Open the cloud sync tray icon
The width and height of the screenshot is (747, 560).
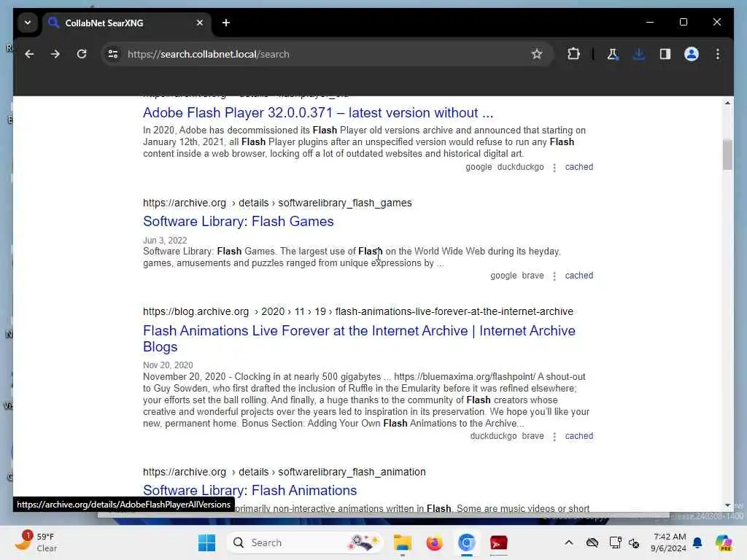point(592,542)
